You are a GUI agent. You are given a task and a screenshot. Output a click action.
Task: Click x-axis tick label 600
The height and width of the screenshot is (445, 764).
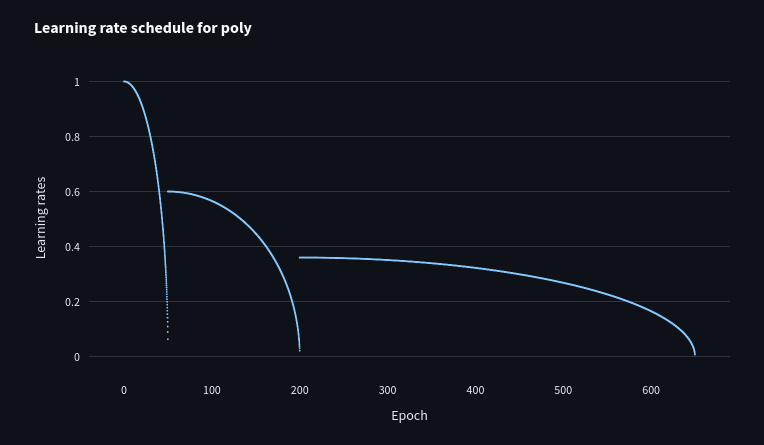tap(651, 390)
